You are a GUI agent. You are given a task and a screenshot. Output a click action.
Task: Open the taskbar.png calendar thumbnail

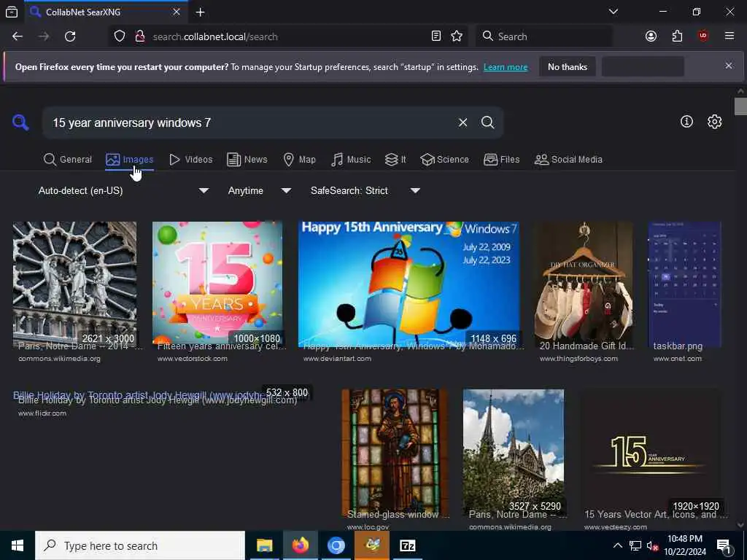coord(684,284)
